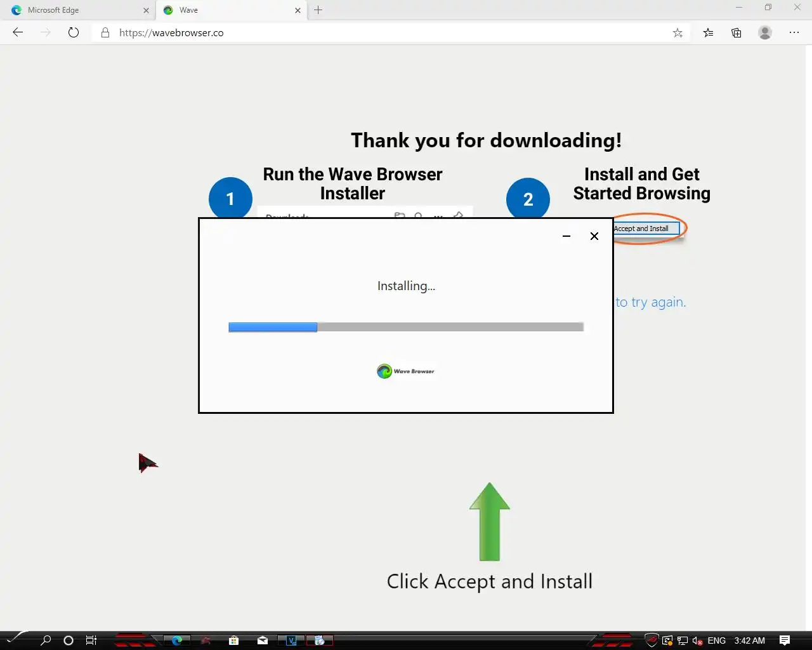
Task: Open Windows Search from the taskbar
Action: [x=45, y=640]
